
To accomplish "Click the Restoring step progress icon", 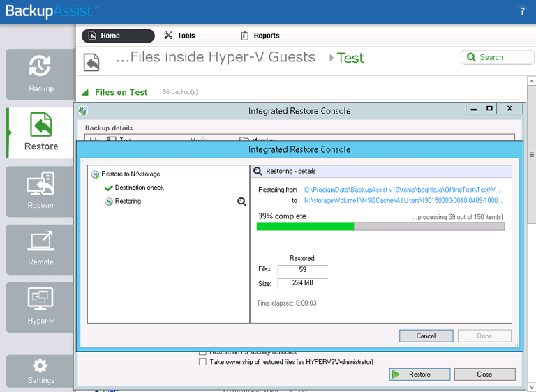I will (109, 202).
